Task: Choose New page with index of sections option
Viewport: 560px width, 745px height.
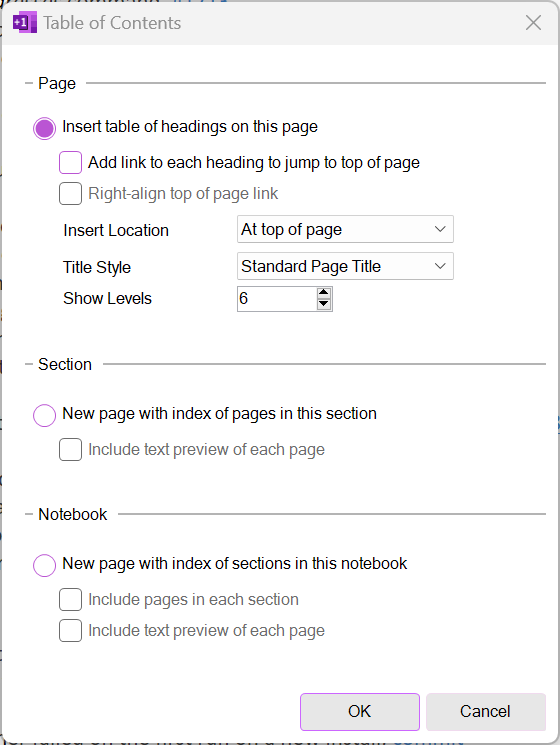Action: pos(45,565)
